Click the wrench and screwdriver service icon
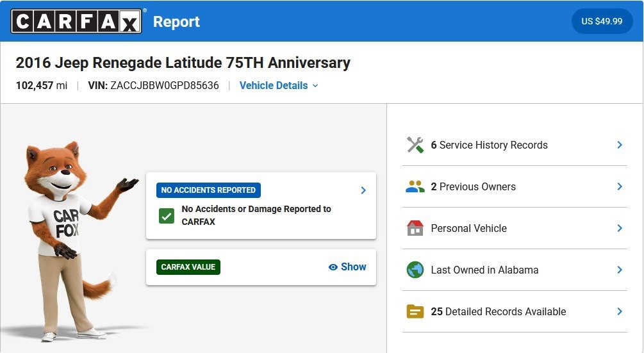Viewport: 644px width, 353px height. (x=415, y=145)
